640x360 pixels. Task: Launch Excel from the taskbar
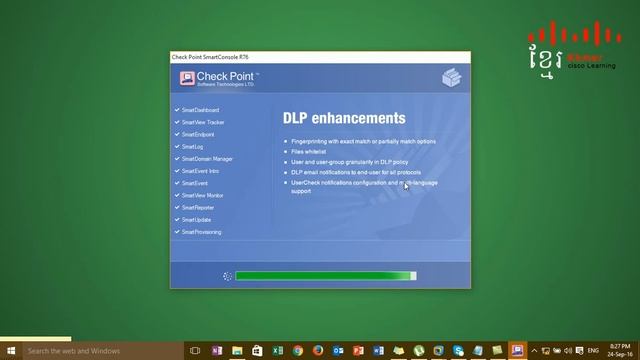click(x=278, y=351)
